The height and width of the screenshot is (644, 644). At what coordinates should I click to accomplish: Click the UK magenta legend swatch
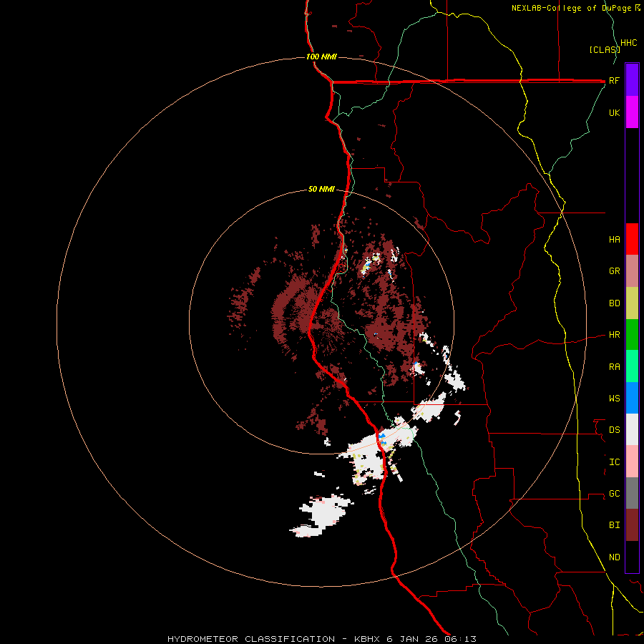click(x=632, y=112)
